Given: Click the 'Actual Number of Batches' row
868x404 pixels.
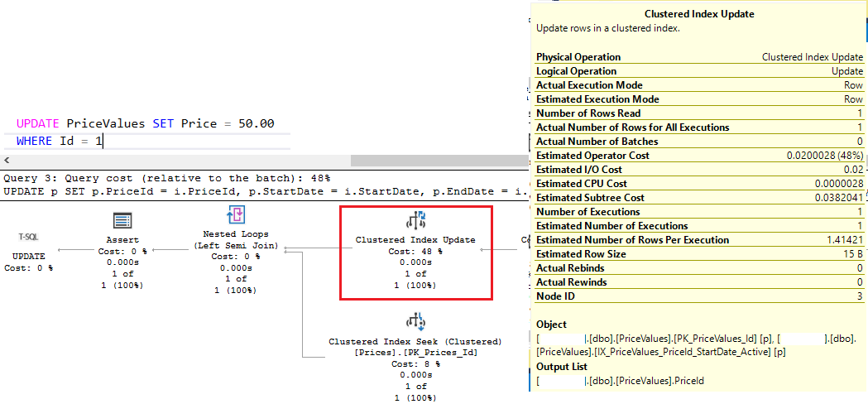Looking at the screenshot, I should [x=699, y=142].
